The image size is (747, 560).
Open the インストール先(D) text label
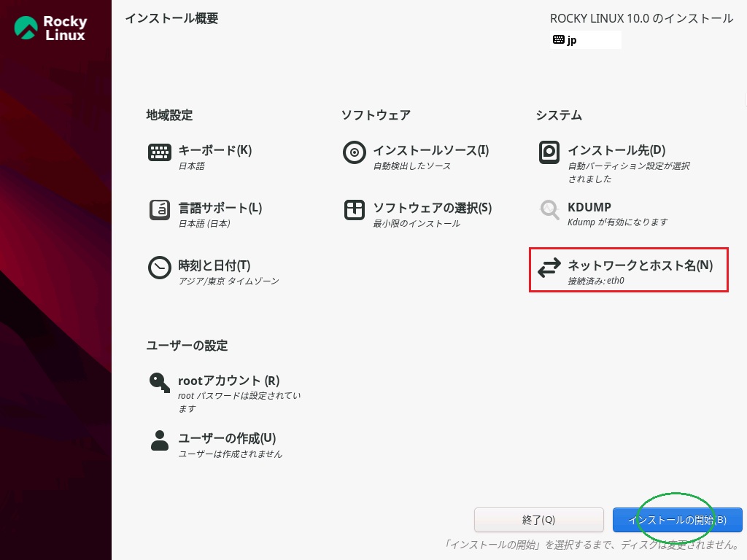click(616, 150)
